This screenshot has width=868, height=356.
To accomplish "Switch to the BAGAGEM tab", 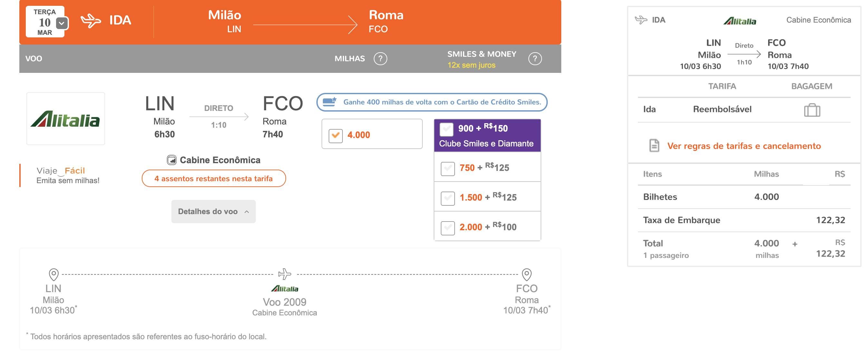I will coord(811,86).
